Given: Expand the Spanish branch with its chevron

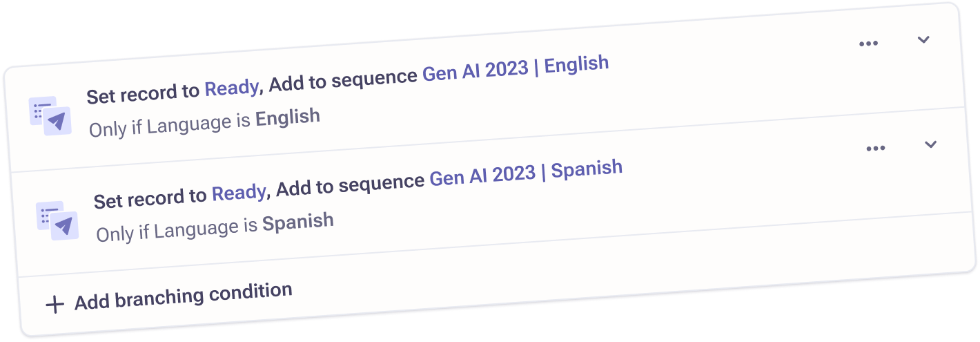Looking at the screenshot, I should pyautogui.click(x=930, y=144).
